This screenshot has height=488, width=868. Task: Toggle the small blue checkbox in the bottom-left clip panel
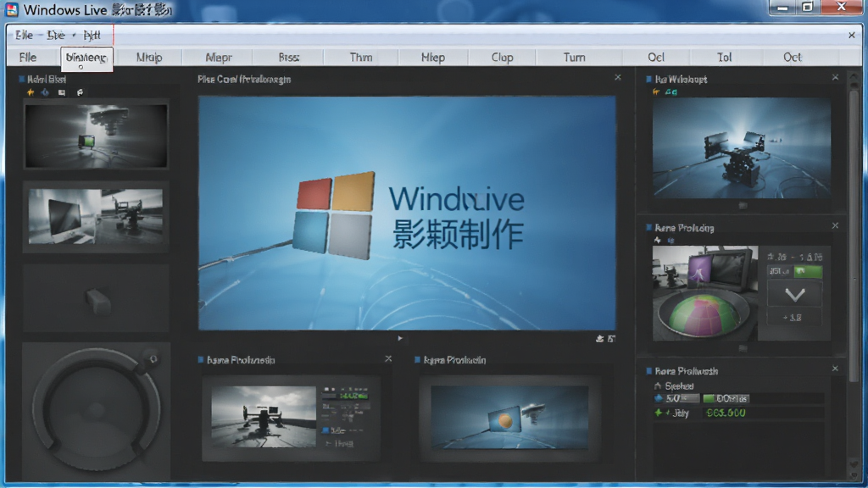(325, 430)
